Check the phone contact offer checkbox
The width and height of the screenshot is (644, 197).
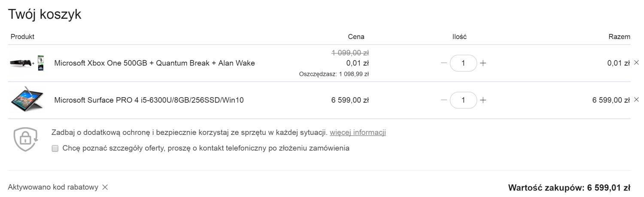pyautogui.click(x=55, y=149)
